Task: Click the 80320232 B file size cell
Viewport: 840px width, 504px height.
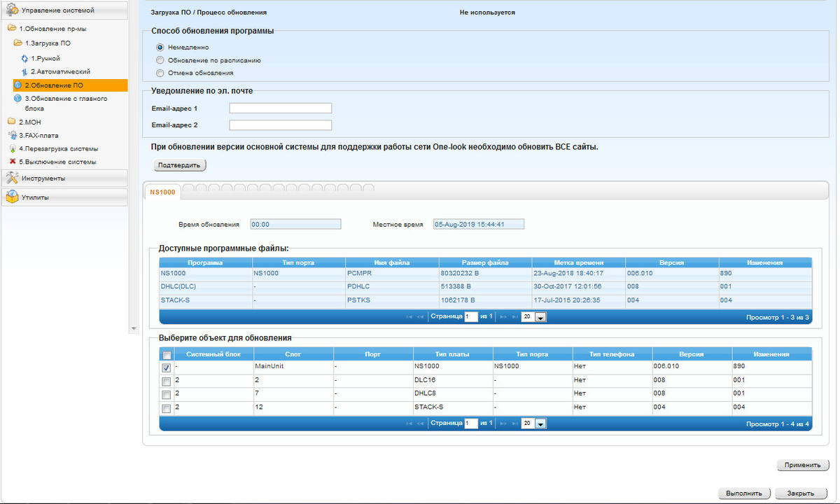Action: point(486,274)
